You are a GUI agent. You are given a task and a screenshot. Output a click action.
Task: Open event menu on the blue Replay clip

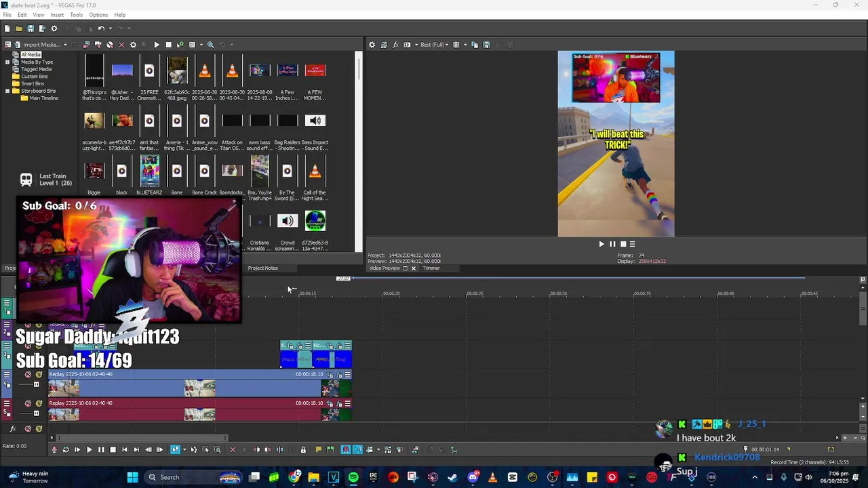click(x=347, y=374)
